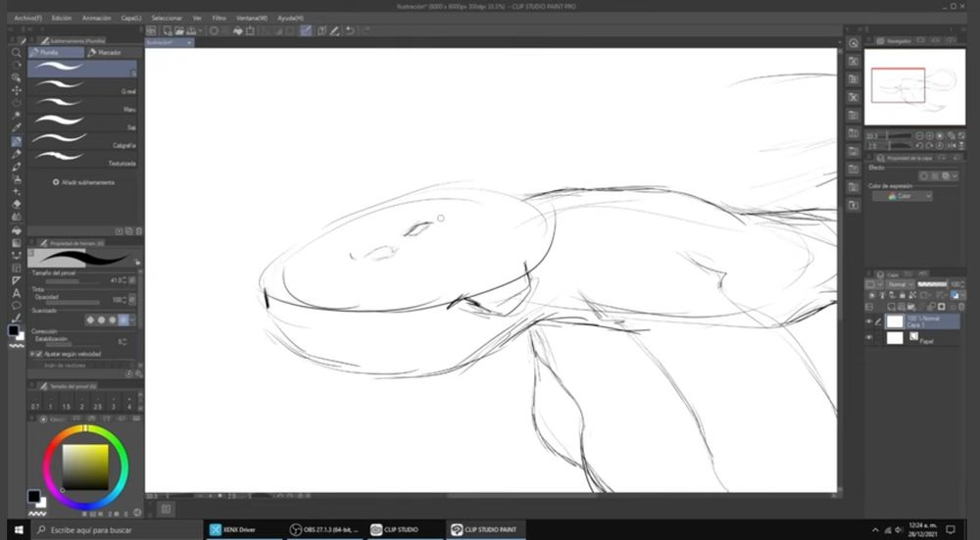The width and height of the screenshot is (980, 540).
Task: Open the anti-aliasing dropdown arrow
Action: [x=132, y=320]
